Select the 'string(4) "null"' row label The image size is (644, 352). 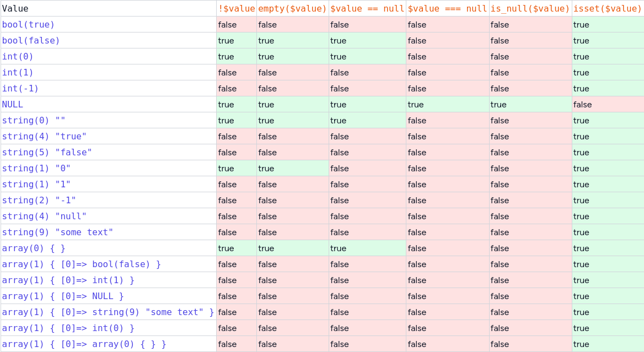(44, 216)
